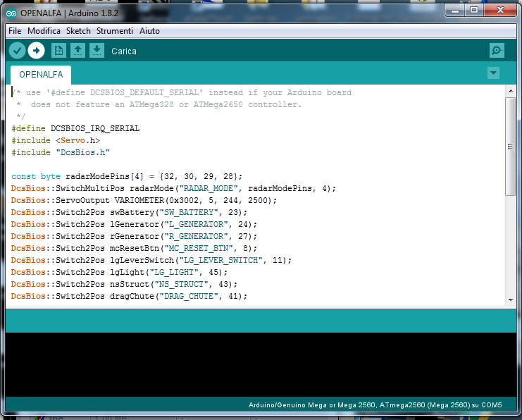Image resolution: width=522 pixels, height=420 pixels.
Task: Minimize the Arduino window
Action: tap(455, 11)
